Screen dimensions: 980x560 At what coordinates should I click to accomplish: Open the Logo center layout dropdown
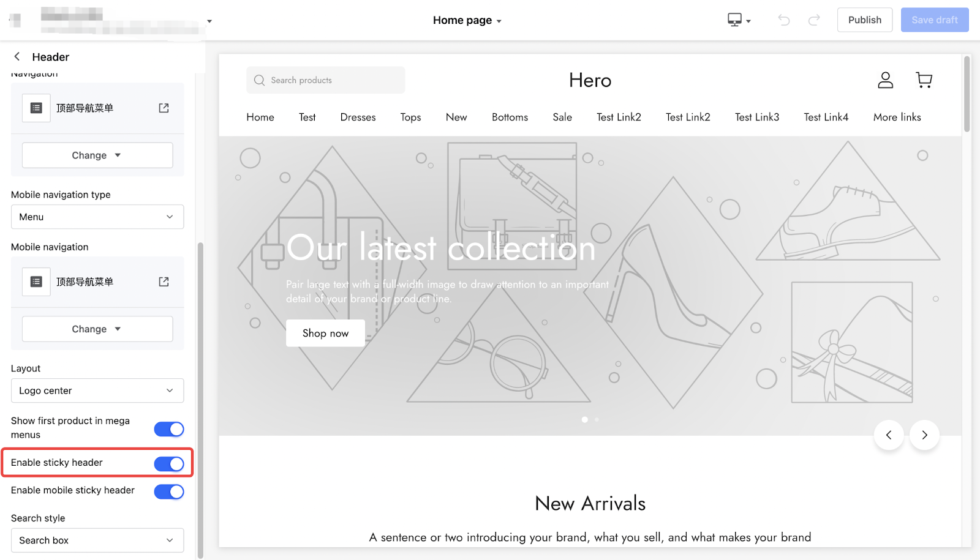97,390
